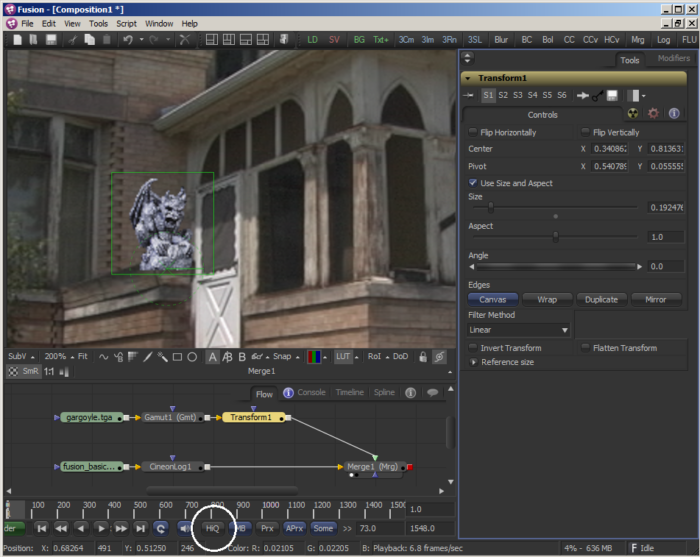Select the four-pane layout icon
Image resolution: width=700 pixels, height=557 pixels.
click(x=263, y=40)
